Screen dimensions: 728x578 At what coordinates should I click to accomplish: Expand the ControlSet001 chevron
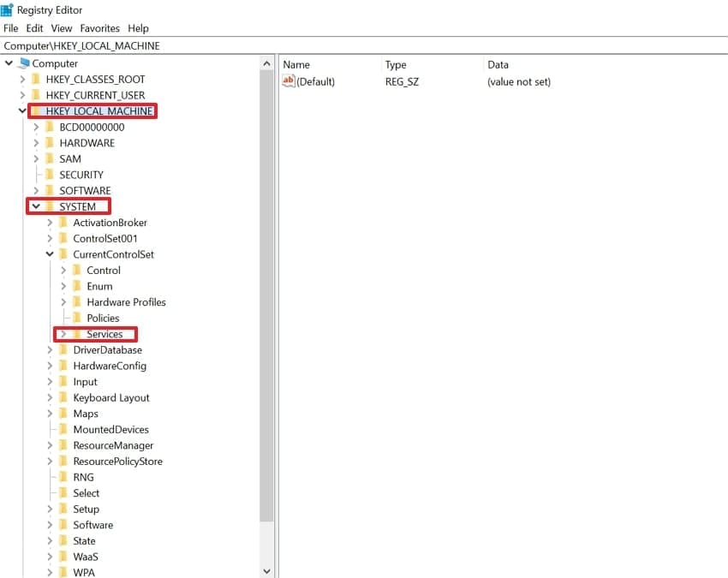pyautogui.click(x=50, y=239)
